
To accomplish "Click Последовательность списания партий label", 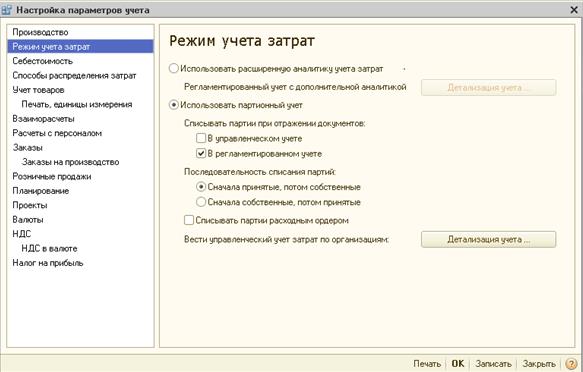I will coord(260,172).
